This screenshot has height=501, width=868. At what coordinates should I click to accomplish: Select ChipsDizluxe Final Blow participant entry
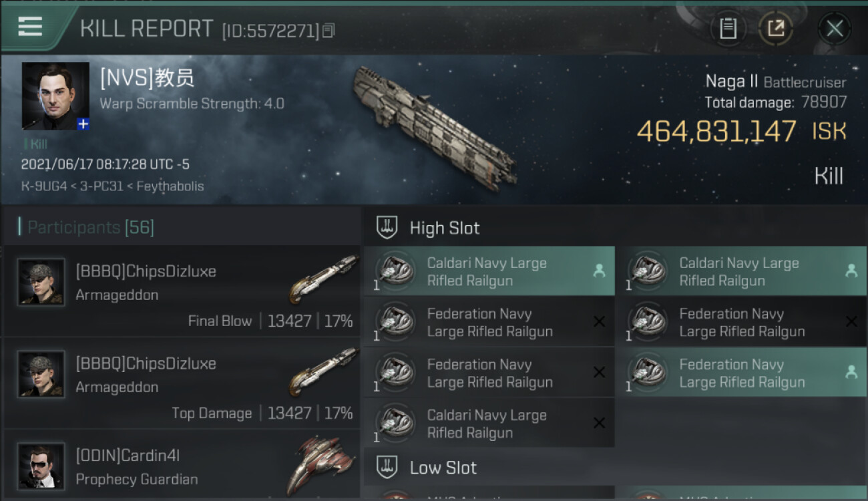click(182, 291)
